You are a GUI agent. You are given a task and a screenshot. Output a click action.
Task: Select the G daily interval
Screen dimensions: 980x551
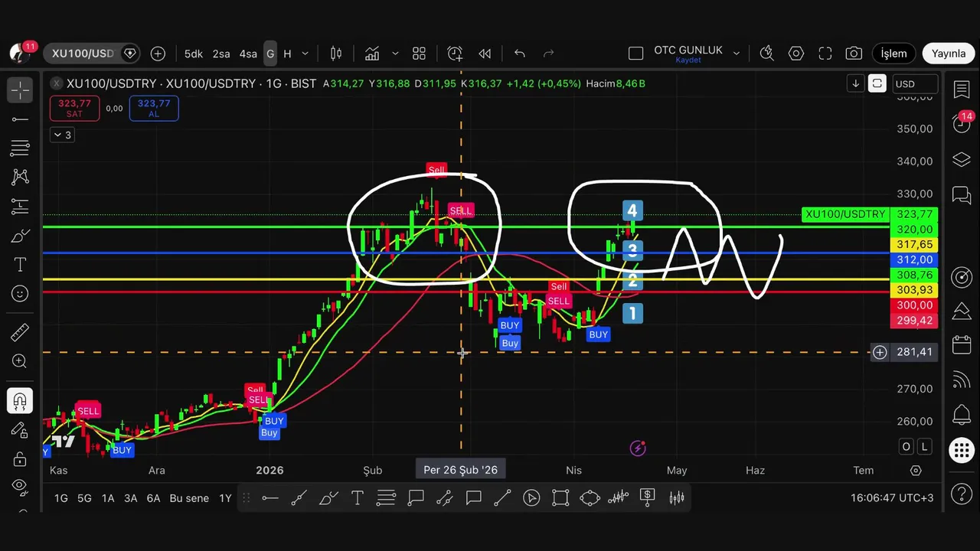(x=270, y=54)
